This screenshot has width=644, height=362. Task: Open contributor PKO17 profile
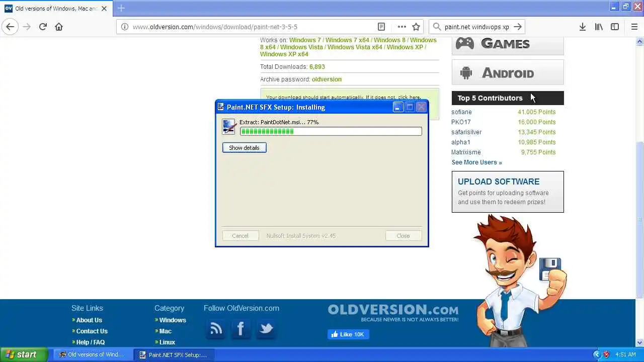461,122
